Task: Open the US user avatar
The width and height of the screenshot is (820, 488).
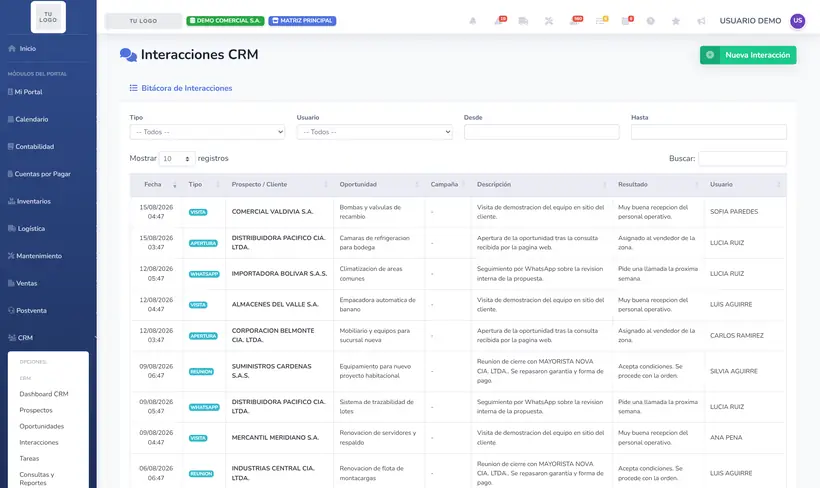Action: [x=798, y=21]
